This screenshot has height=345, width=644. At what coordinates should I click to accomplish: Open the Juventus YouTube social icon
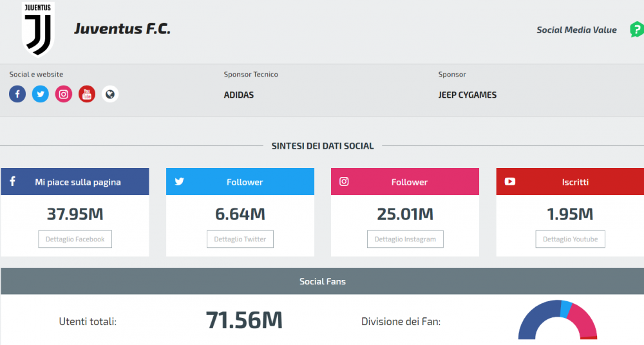coord(87,95)
